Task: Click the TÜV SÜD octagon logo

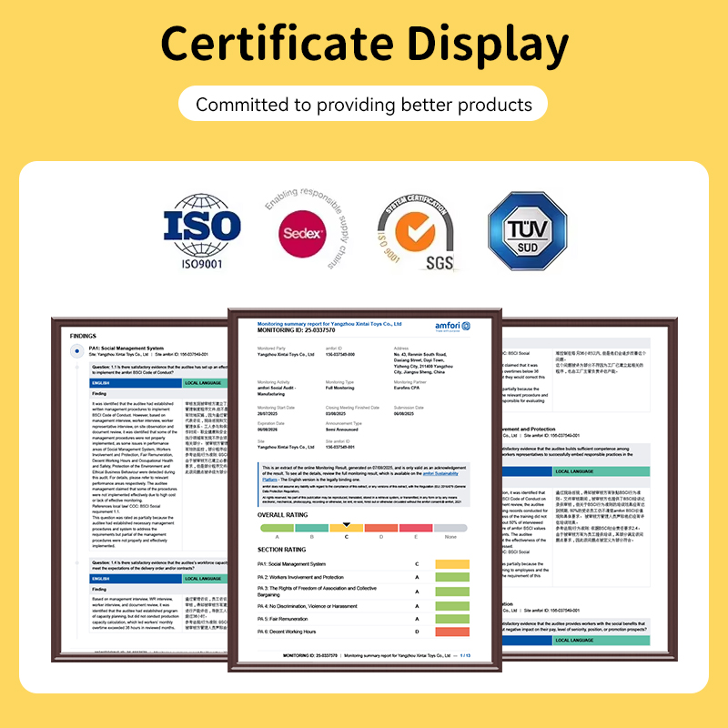Action: pyautogui.click(x=528, y=231)
